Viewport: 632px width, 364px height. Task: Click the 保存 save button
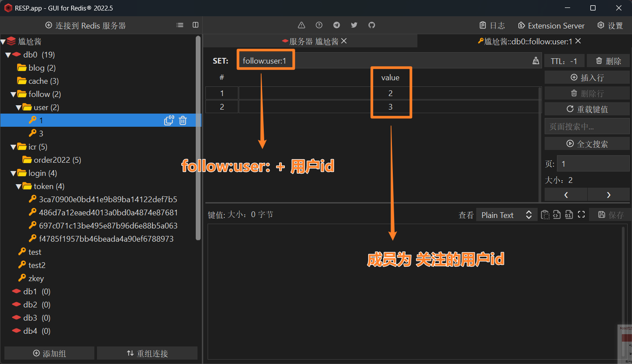pos(611,215)
